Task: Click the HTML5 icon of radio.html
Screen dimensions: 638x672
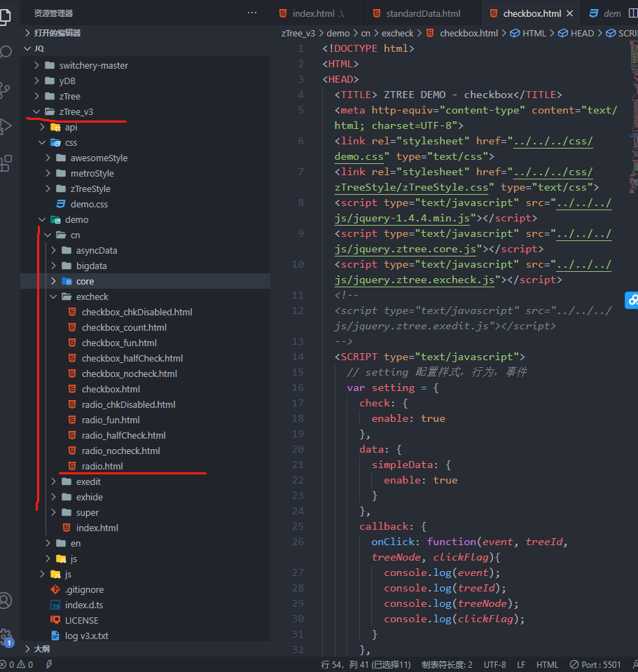Action: [x=72, y=466]
